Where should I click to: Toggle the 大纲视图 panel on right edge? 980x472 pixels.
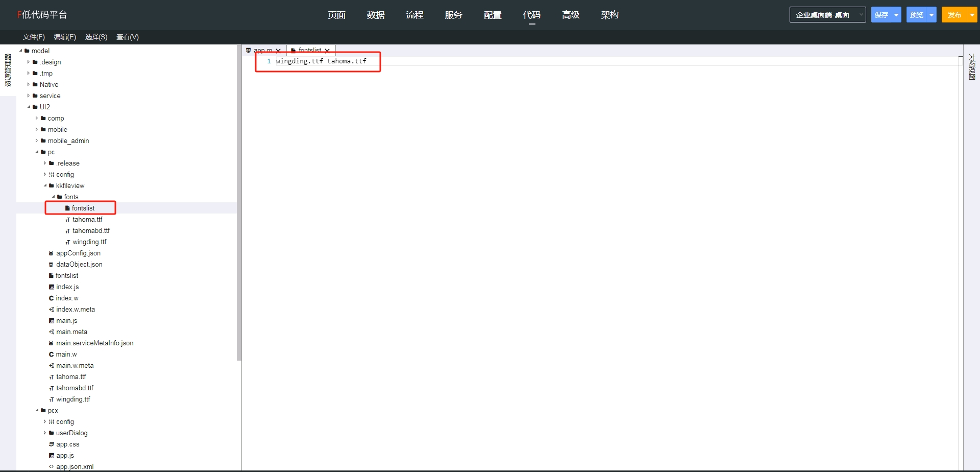972,66
